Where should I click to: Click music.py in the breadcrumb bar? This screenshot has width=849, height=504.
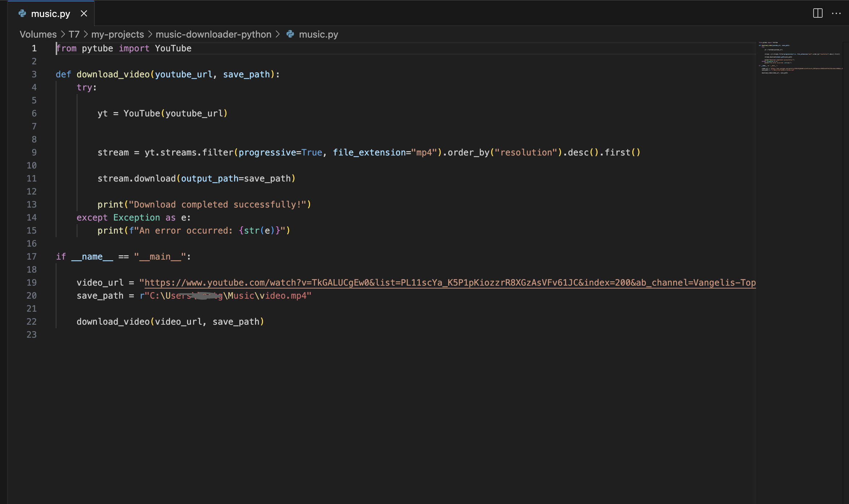coord(318,34)
